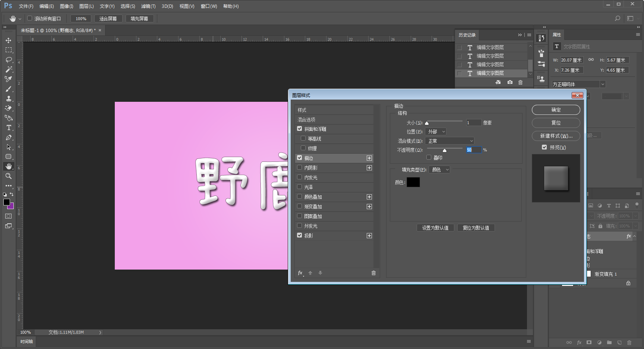
Task: Select the Eraser tool
Action: pos(9,108)
